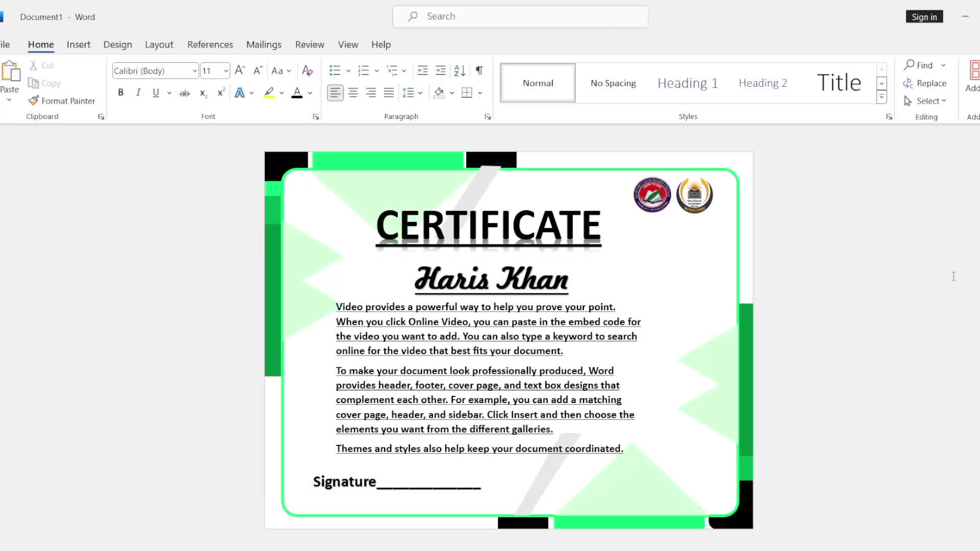Shrink font size with the Shrink Font icon
Image resolution: width=980 pixels, height=551 pixels.
coord(258,70)
